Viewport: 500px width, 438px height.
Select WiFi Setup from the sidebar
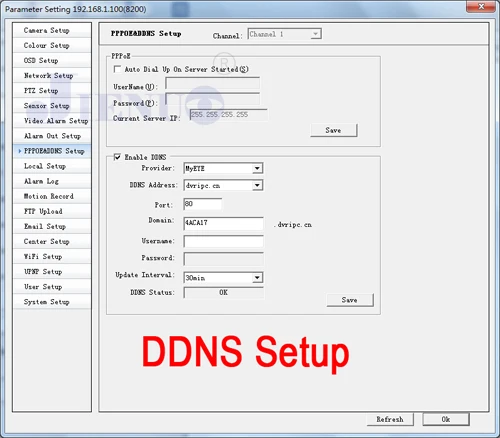52,256
